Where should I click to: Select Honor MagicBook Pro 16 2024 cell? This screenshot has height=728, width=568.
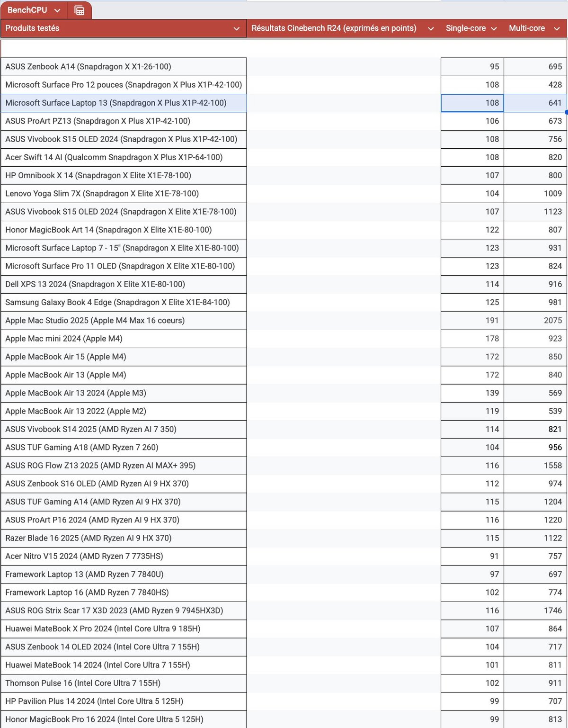(x=124, y=719)
